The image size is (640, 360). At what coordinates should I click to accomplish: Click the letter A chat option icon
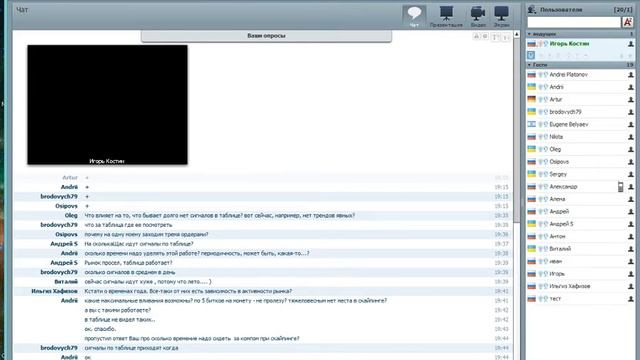pos(476,37)
